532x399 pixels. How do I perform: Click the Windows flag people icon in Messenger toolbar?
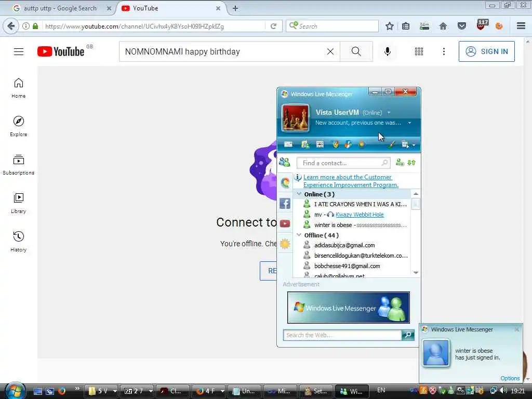pyautogui.click(x=348, y=144)
